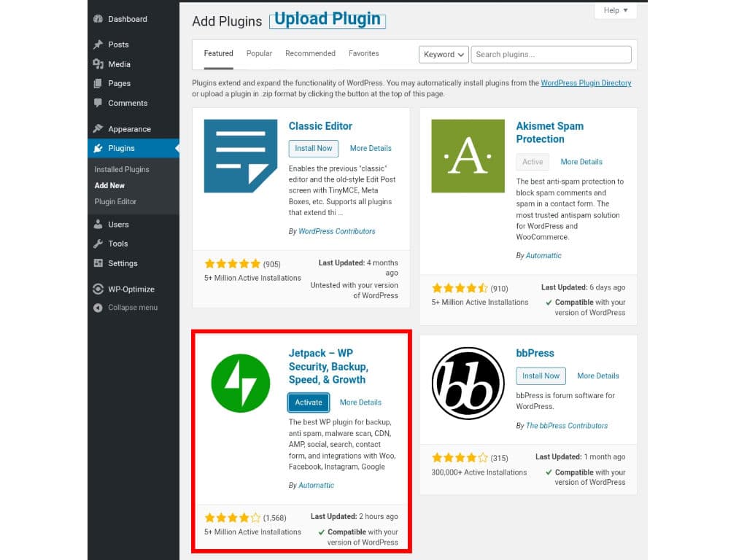This screenshot has height=560, width=747.
Task: Activate the Jetpack plugin
Action: (x=309, y=402)
